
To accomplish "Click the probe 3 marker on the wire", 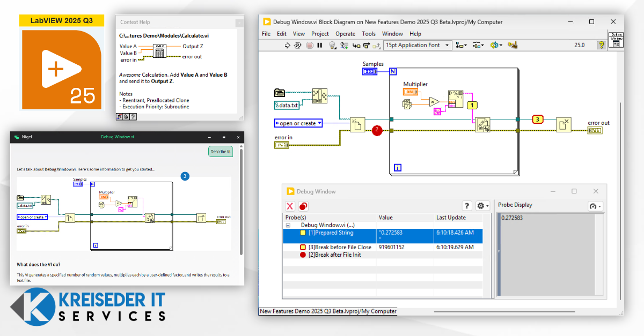I will click(538, 119).
